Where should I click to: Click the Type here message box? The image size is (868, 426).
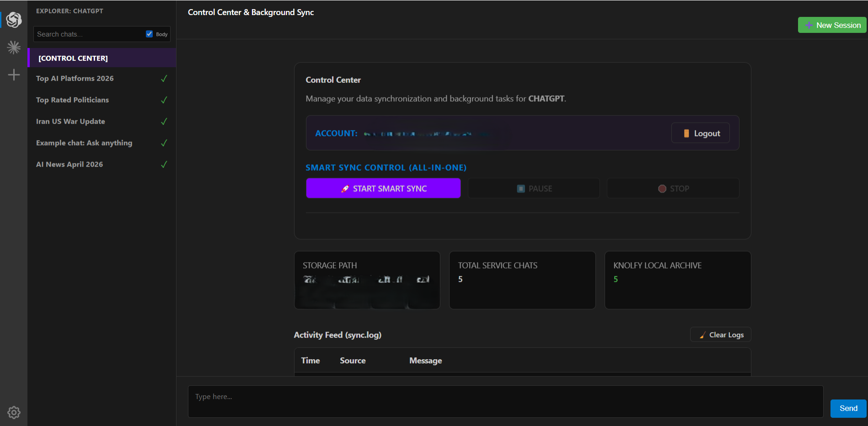[x=505, y=401]
